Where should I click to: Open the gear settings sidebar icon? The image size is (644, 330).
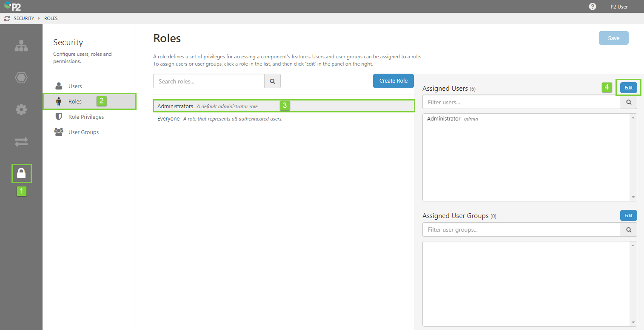(x=21, y=109)
